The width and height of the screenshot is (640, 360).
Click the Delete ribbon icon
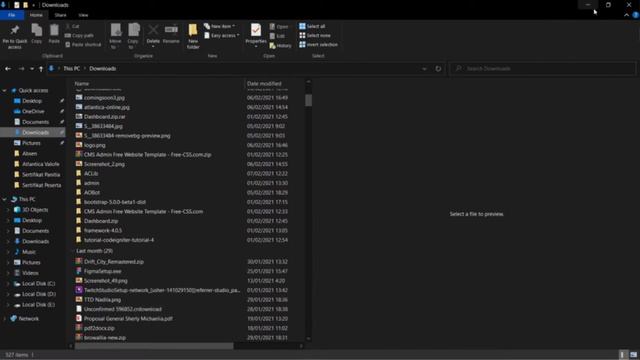(x=153, y=35)
